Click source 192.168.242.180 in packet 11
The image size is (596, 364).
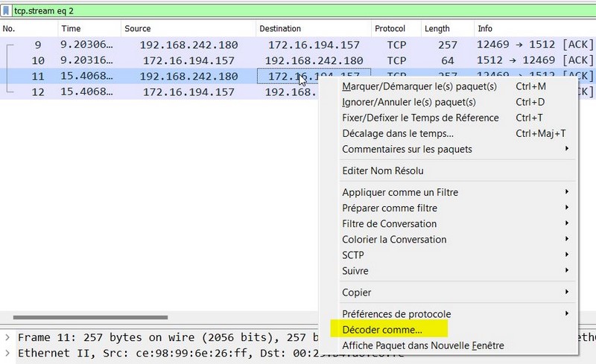(188, 77)
